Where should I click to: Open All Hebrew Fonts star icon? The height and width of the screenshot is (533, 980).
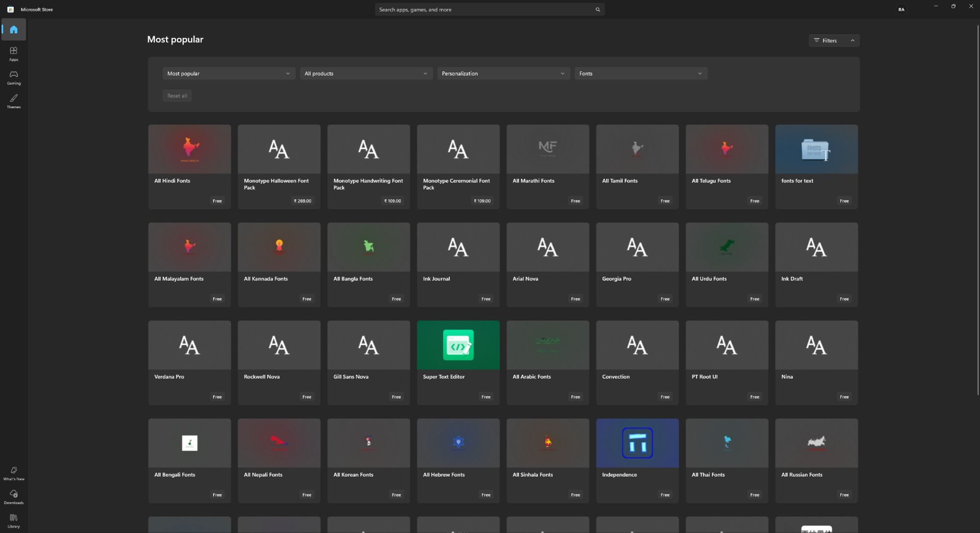458,443
